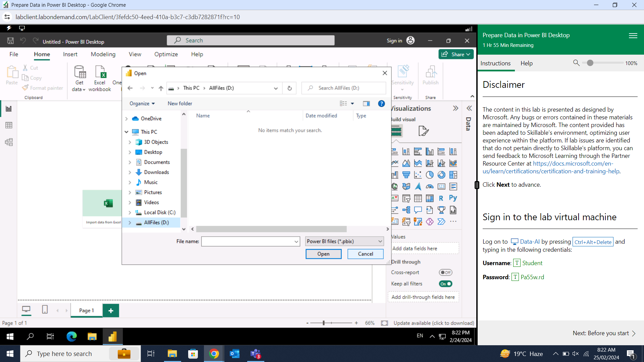644x362 pixels.
Task: Select the smart narrative visual
Action: tap(430, 210)
